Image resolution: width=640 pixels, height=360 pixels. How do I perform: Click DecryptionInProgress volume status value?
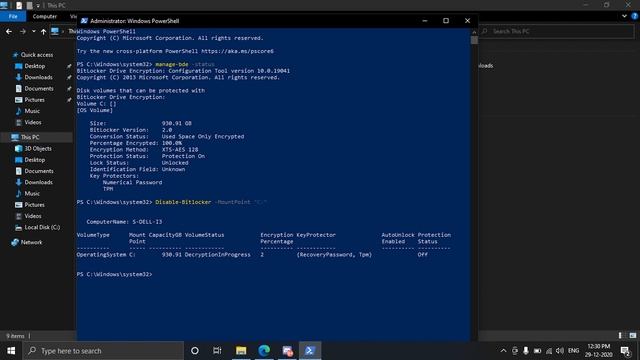[x=218, y=255]
